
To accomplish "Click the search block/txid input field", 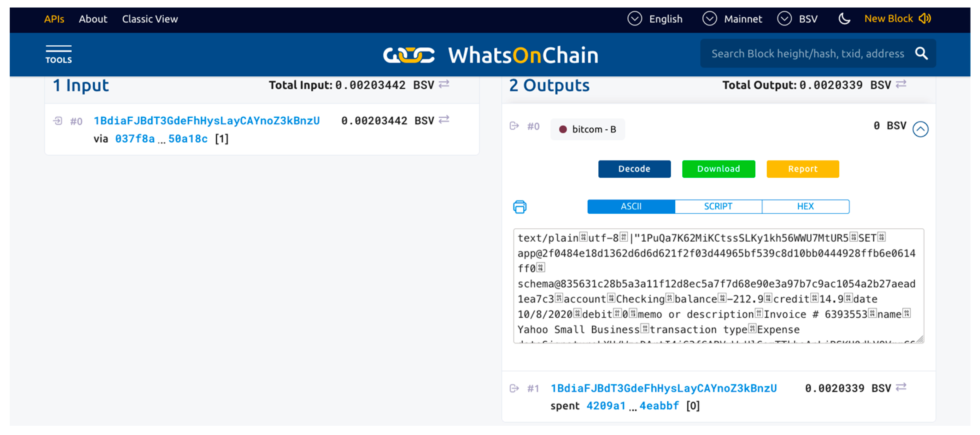I will click(807, 54).
